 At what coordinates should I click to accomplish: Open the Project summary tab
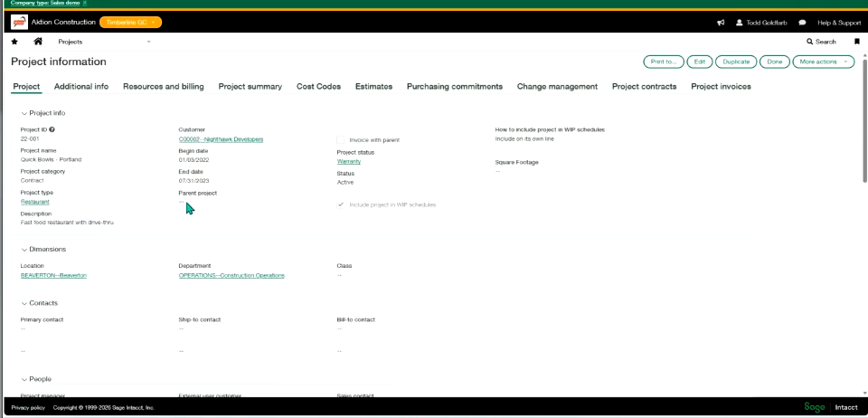[x=250, y=86]
